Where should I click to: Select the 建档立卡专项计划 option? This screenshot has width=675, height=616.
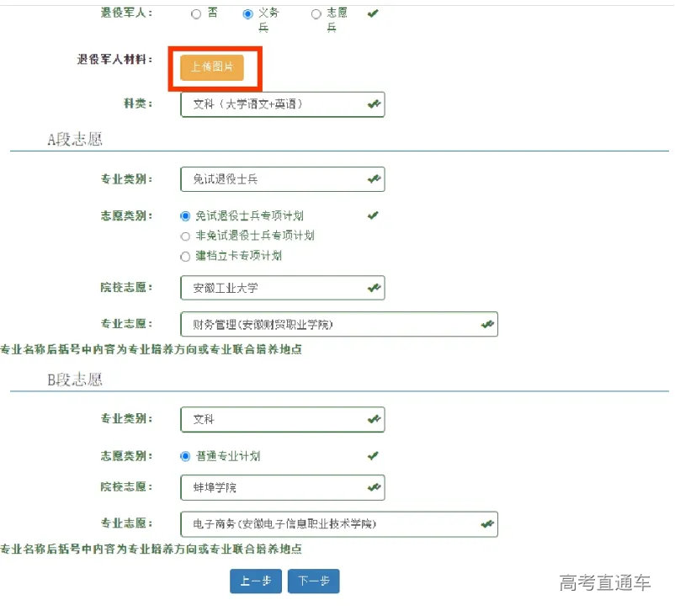[x=185, y=257]
